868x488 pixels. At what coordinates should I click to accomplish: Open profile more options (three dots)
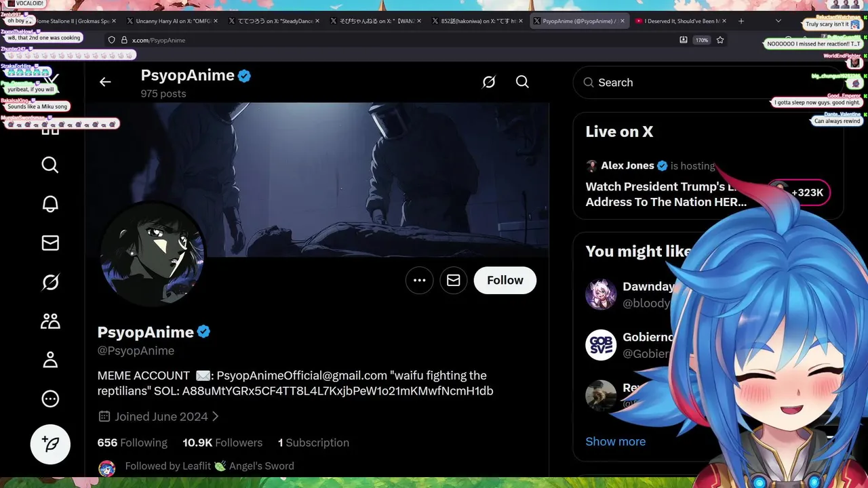(x=420, y=281)
